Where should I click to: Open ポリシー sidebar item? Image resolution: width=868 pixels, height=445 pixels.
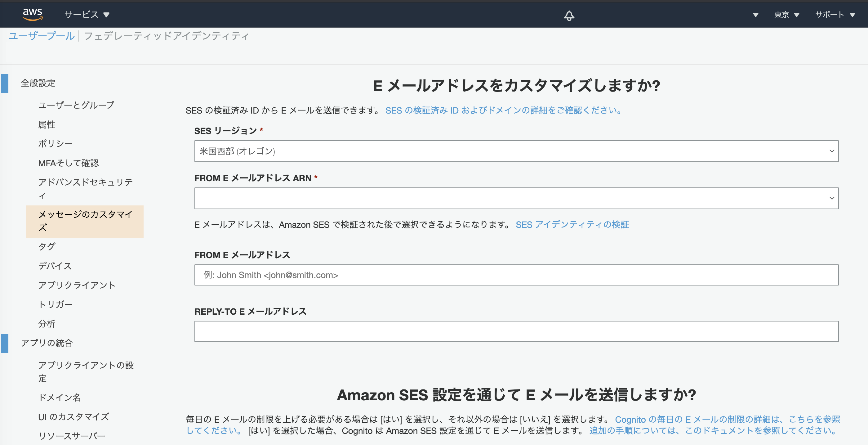55,144
